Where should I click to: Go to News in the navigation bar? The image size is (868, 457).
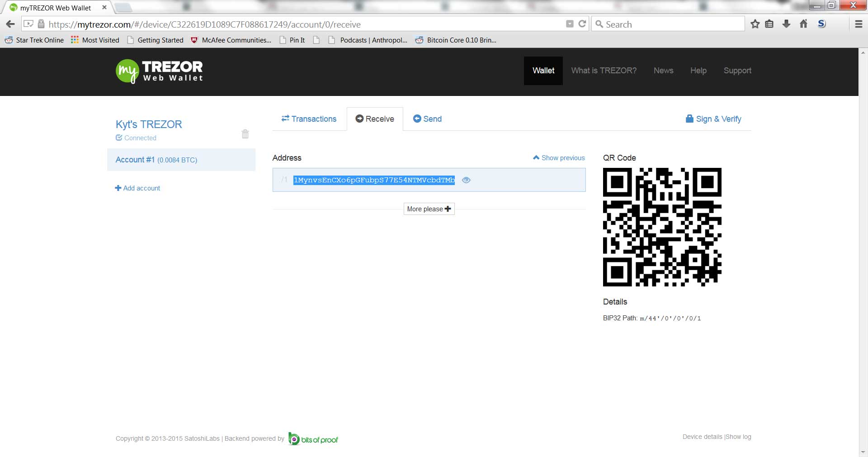664,71
